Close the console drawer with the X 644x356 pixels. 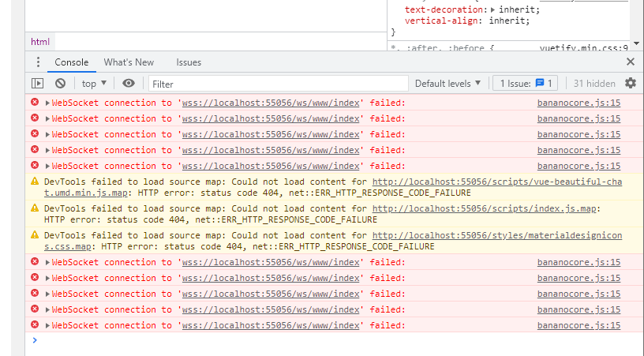631,62
